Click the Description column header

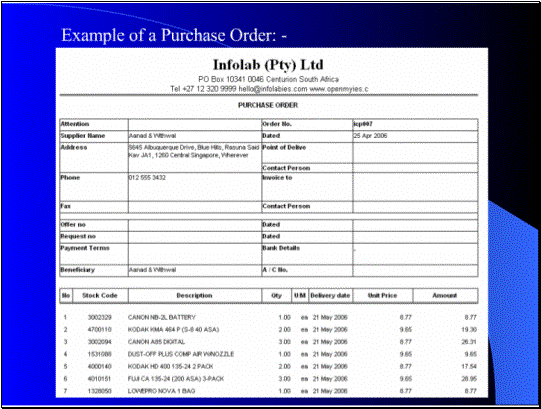point(195,296)
